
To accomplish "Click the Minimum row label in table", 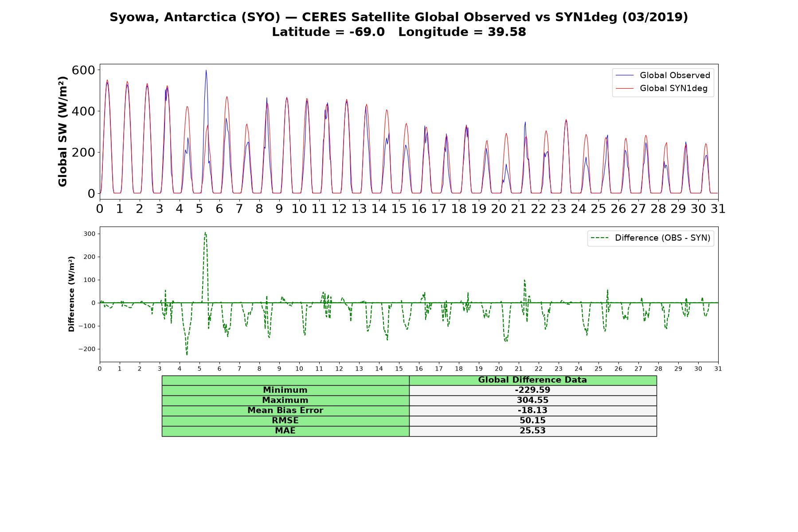I will [x=285, y=390].
